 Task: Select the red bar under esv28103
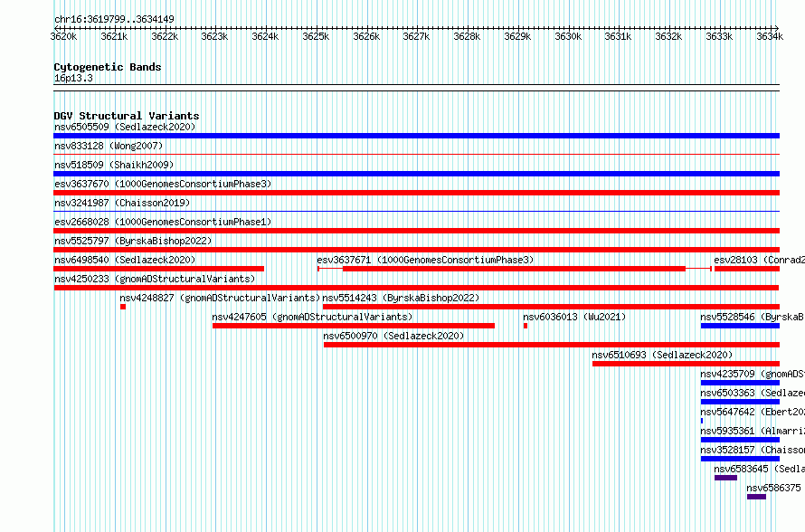pos(747,269)
